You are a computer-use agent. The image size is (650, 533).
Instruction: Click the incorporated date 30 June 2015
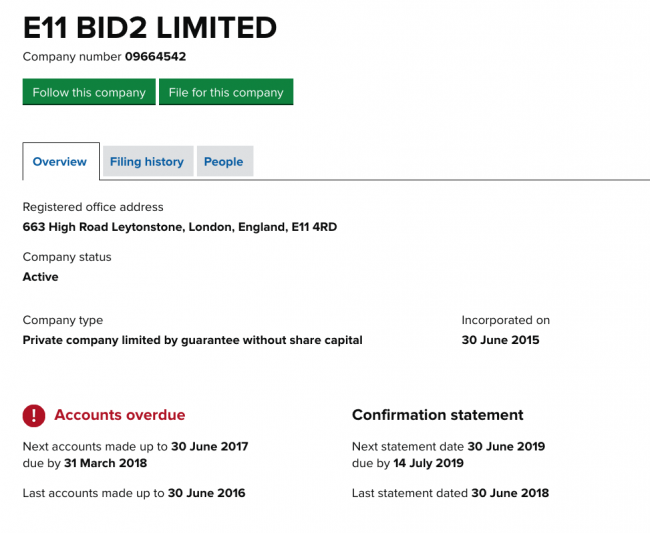[x=500, y=340]
